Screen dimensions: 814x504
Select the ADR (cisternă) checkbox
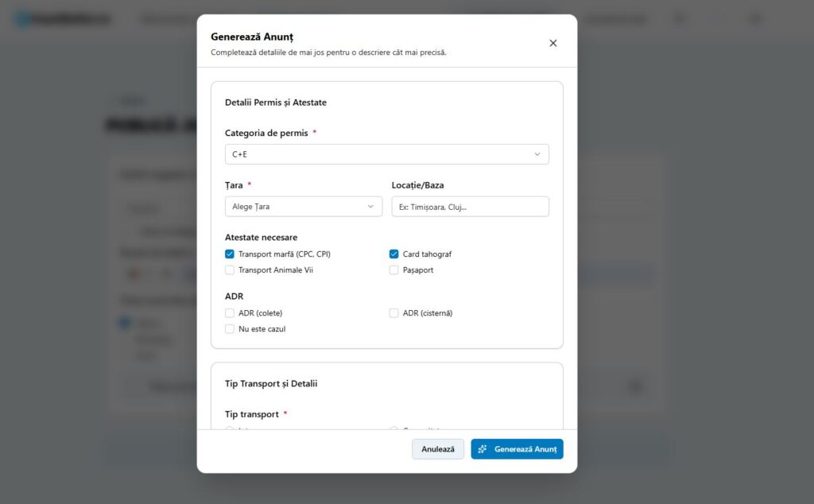coord(394,313)
